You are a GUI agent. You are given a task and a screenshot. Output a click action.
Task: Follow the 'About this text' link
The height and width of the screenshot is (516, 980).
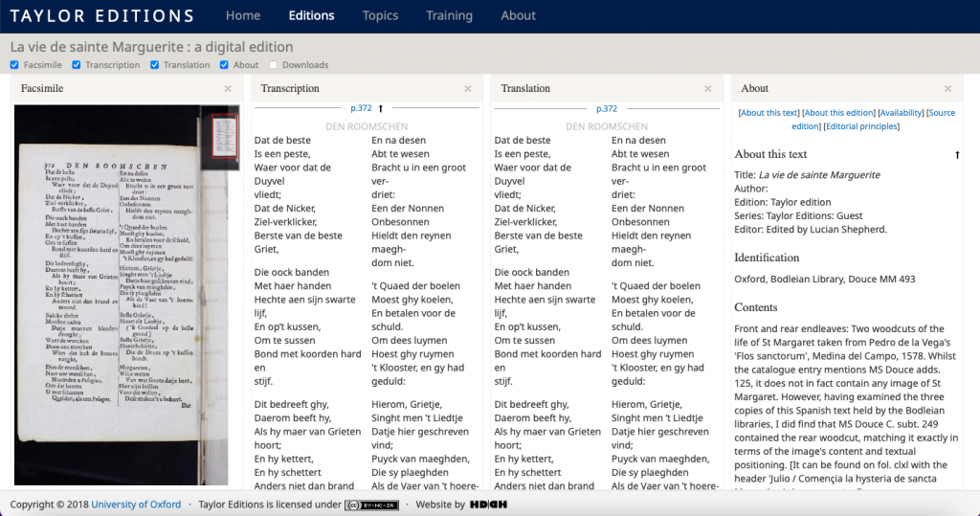[x=769, y=113]
